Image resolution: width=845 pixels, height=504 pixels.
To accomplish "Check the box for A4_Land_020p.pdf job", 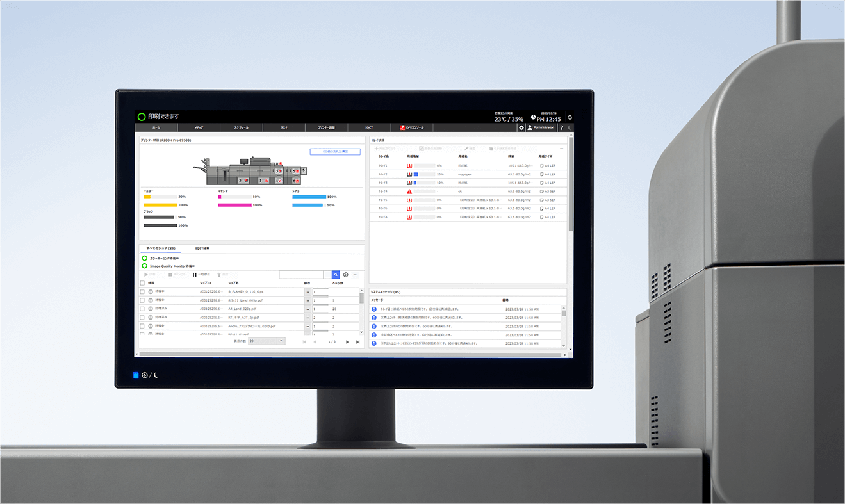I will click(x=142, y=309).
